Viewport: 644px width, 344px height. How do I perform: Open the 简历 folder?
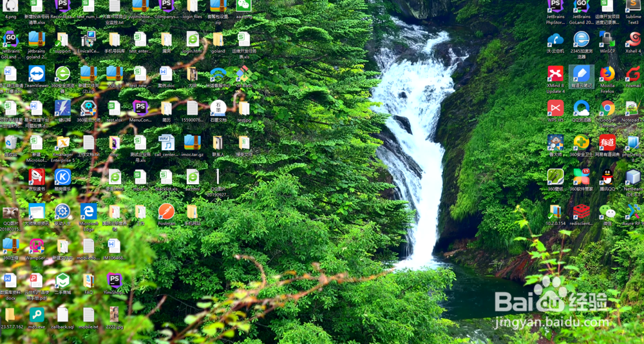coord(166,108)
